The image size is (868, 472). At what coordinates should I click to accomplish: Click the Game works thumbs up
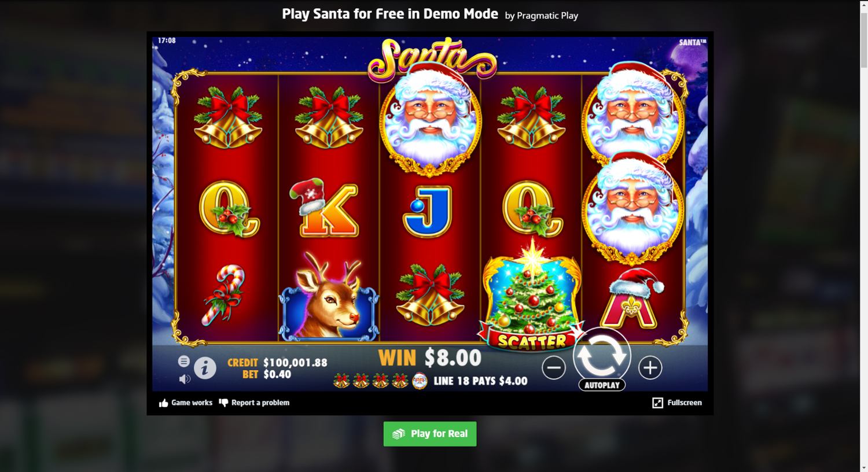coord(186,403)
